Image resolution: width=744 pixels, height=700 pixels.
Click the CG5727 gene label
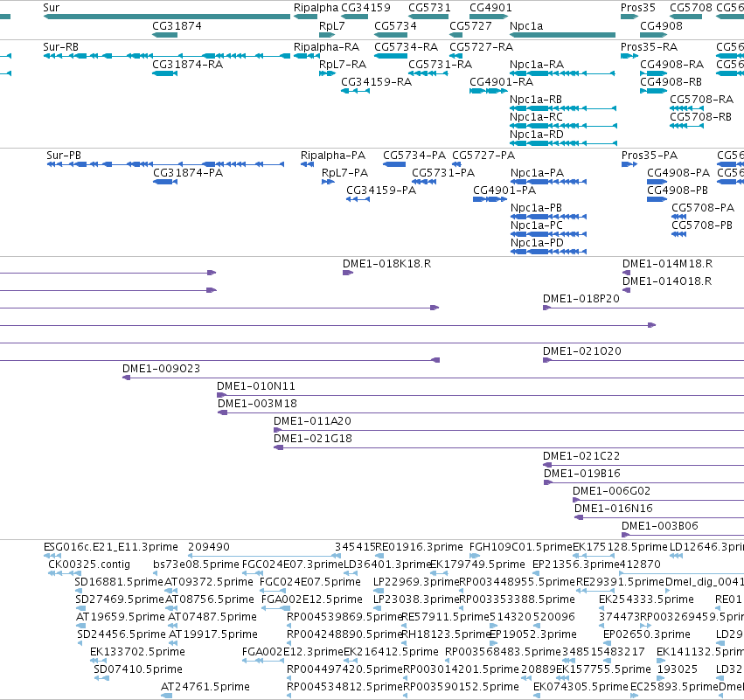[470, 26]
